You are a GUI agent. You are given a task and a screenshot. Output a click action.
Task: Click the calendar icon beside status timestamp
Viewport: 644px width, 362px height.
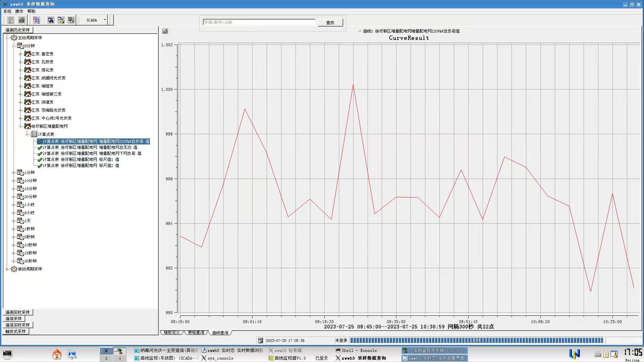pyautogui.click(x=261, y=341)
